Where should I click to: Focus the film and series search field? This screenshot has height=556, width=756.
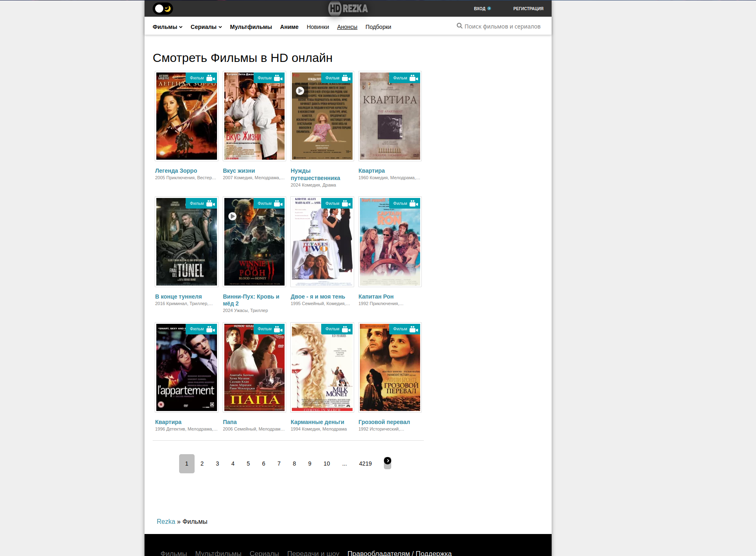point(502,26)
